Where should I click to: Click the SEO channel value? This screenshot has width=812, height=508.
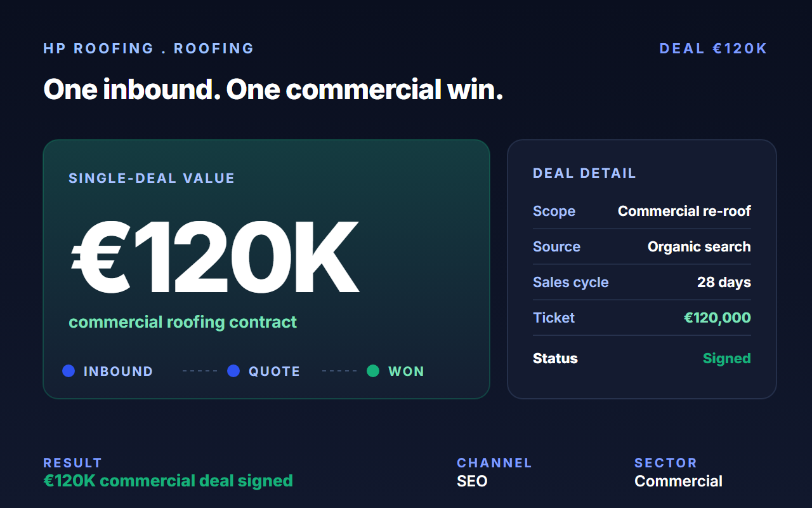click(x=472, y=481)
